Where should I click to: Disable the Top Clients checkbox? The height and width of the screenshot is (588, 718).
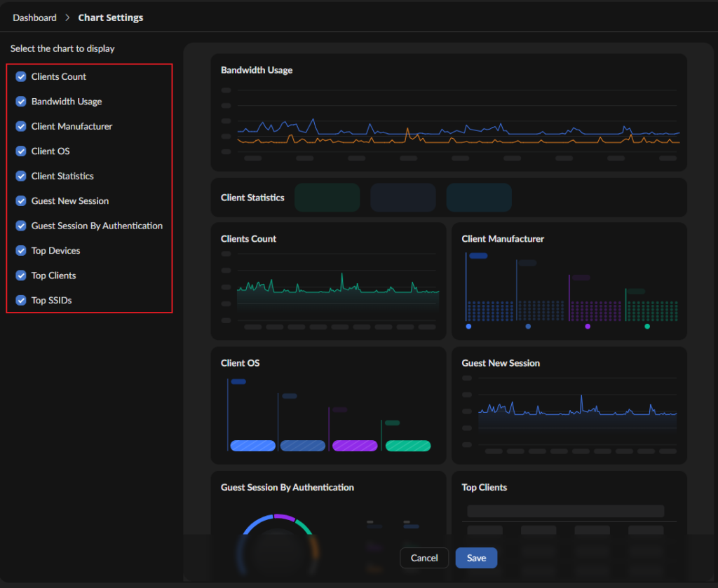(x=21, y=275)
